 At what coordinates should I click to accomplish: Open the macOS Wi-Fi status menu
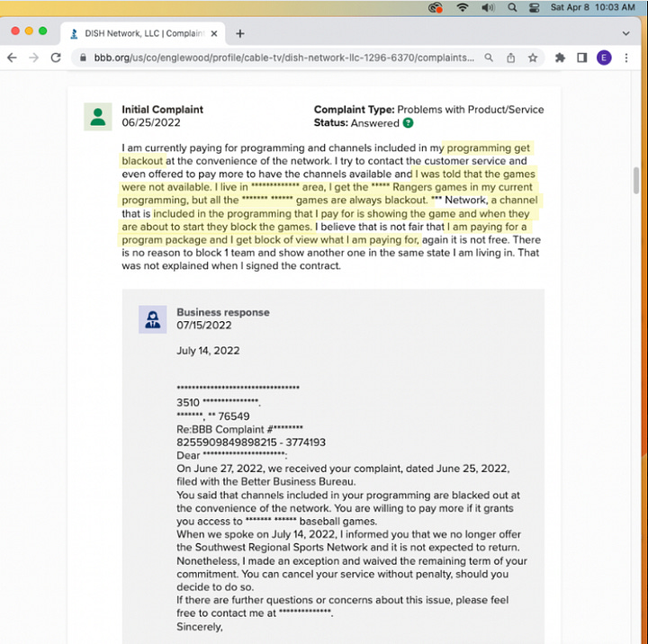(463, 7)
